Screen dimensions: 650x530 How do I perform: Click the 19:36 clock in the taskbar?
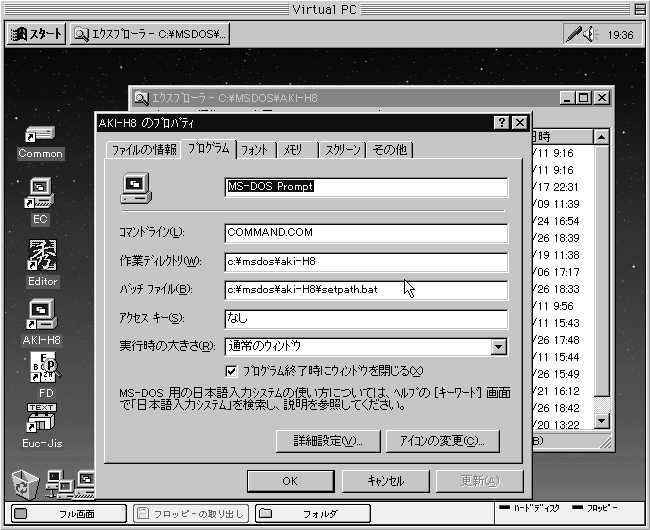click(x=620, y=35)
